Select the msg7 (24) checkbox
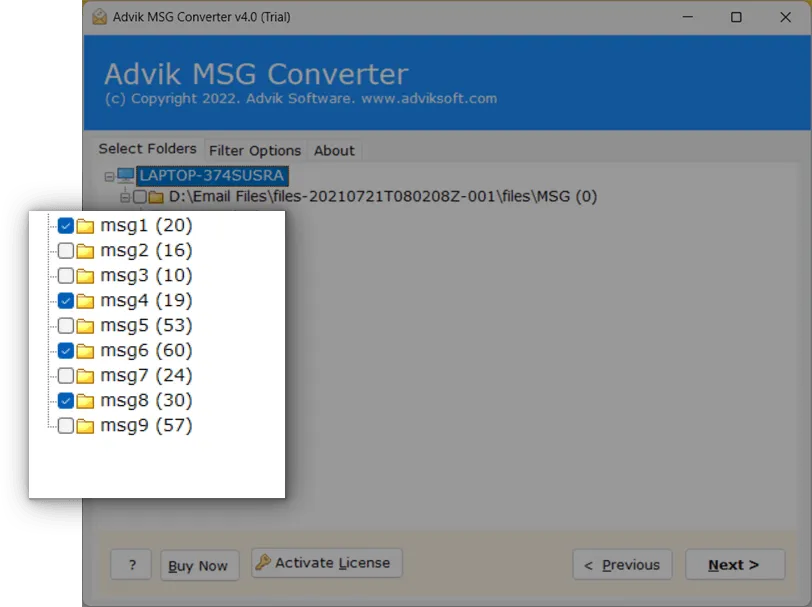Image resolution: width=812 pixels, height=607 pixels. 66,375
